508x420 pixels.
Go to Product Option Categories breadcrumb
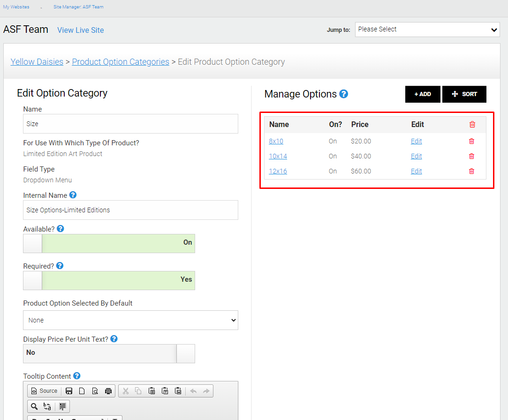coord(121,62)
